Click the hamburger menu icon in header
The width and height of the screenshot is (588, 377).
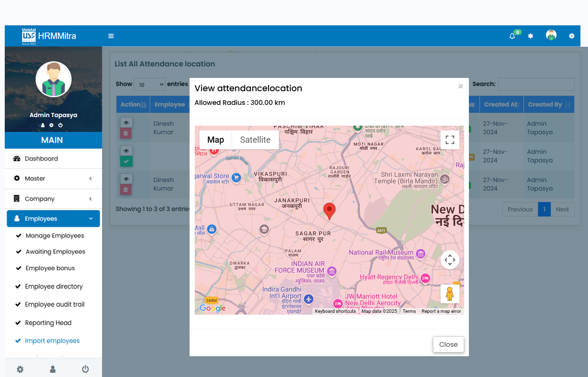tap(111, 36)
